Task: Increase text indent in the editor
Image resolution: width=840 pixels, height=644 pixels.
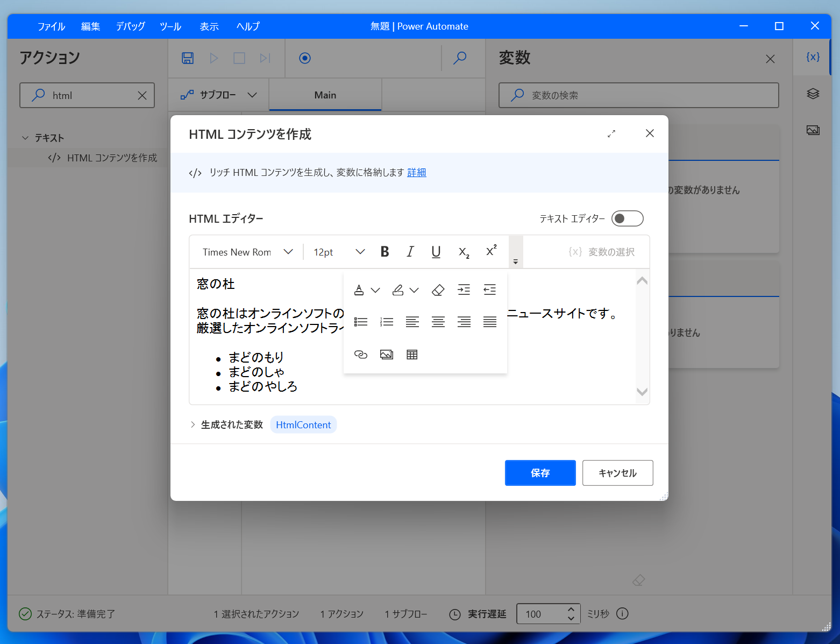Action: tap(464, 289)
